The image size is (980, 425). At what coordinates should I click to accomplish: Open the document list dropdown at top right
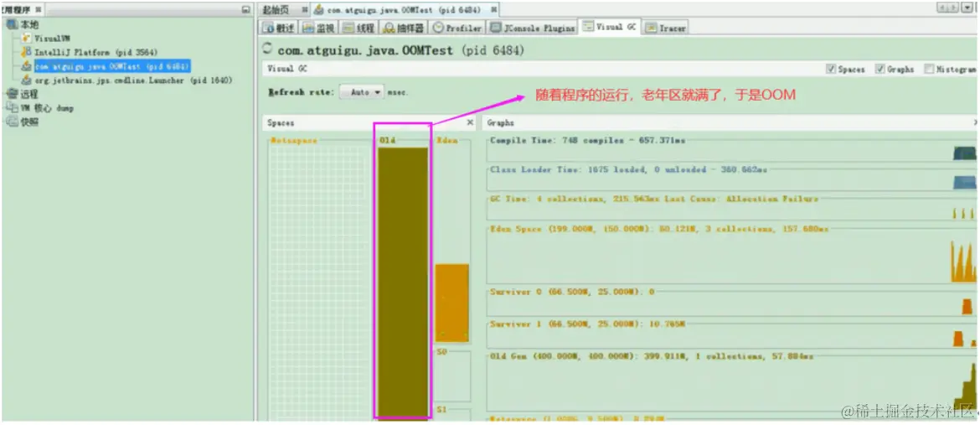click(966, 8)
